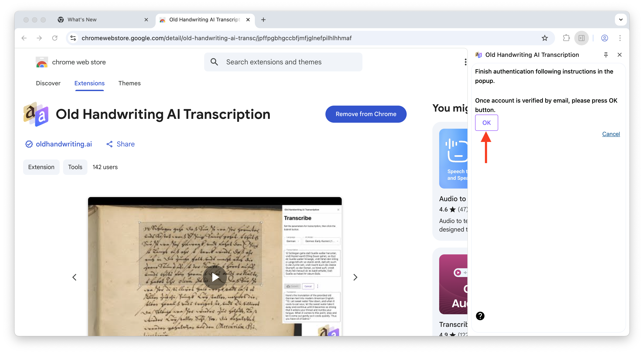Click the '142 users' text

point(105,167)
